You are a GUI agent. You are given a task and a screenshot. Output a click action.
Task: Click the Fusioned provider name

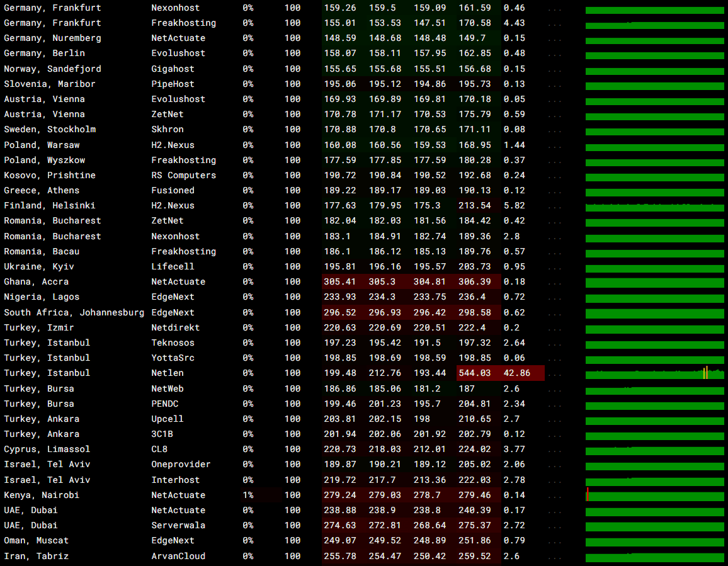point(173,190)
